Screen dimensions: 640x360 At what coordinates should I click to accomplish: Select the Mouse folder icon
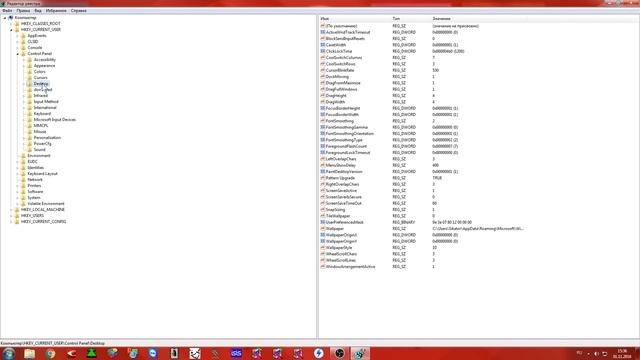29,132
